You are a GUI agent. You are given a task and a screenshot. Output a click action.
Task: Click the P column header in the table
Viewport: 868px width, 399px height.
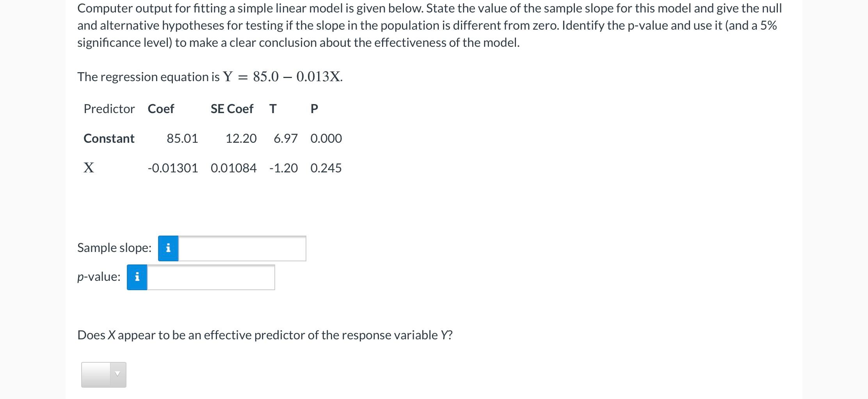(x=314, y=109)
